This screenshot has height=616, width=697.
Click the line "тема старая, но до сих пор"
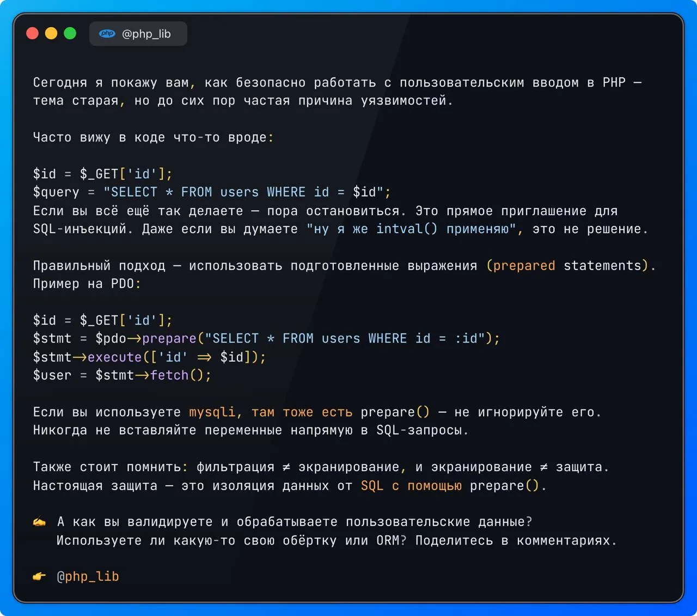pos(243,101)
